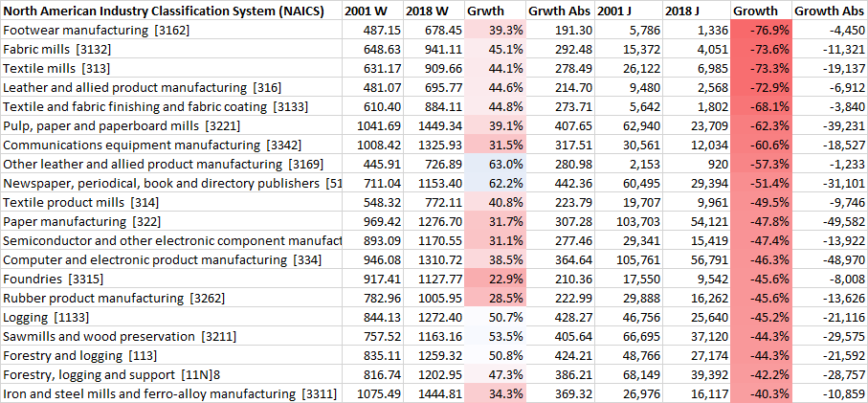Image resolution: width=868 pixels, height=403 pixels.
Task: Click the 442.36 Grwth Abs value
Action: coord(561,183)
